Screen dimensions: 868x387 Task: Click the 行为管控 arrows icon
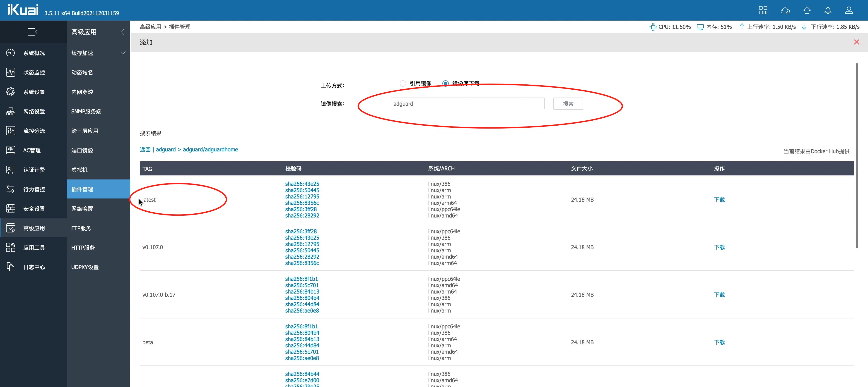point(10,189)
